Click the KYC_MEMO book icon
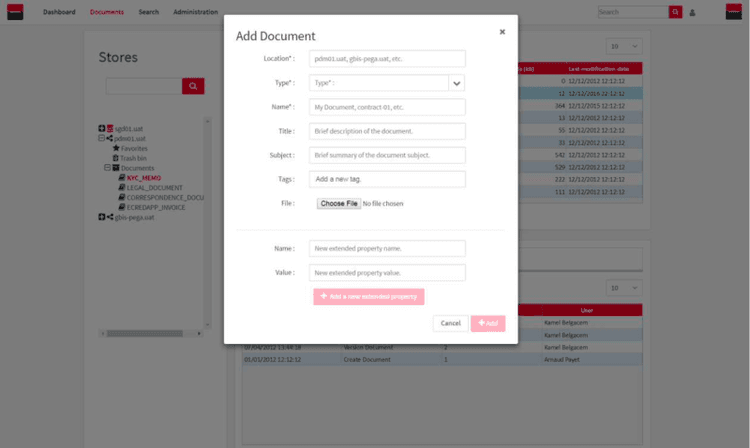The width and height of the screenshot is (750, 448). (x=121, y=177)
